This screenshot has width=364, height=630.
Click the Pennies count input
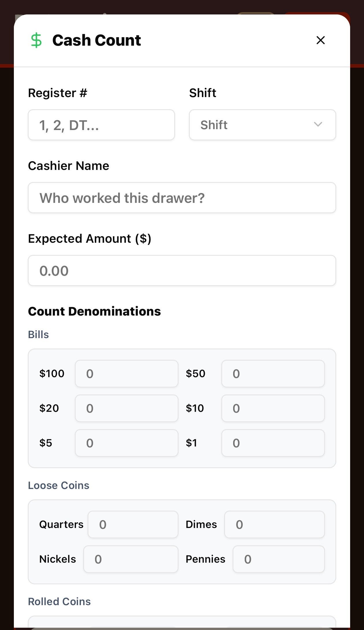click(x=278, y=559)
